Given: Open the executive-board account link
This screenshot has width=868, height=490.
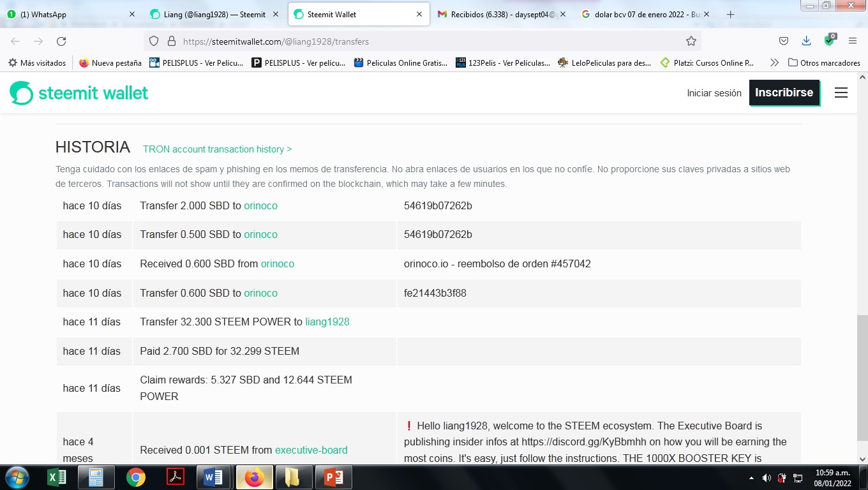Looking at the screenshot, I should coord(311,450).
